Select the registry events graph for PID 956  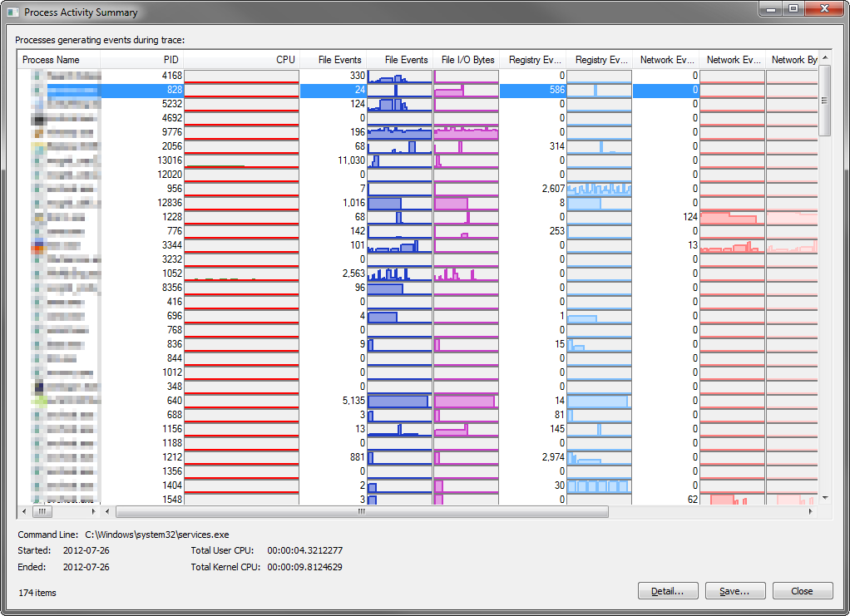point(599,189)
